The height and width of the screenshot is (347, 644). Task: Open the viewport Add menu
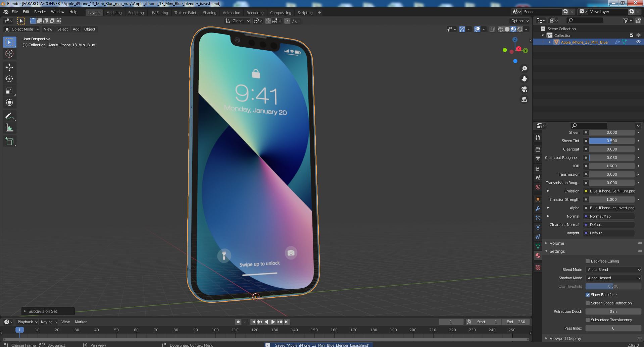76,29
